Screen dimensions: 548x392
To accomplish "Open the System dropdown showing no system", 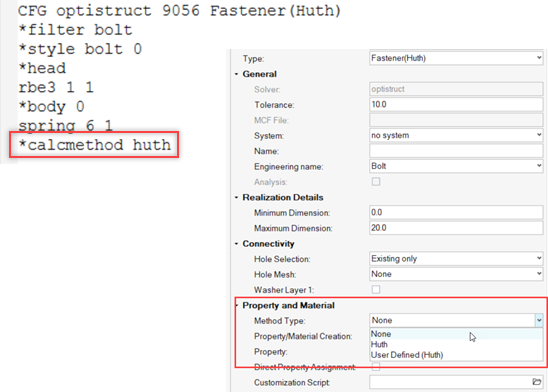I will pos(456,135).
